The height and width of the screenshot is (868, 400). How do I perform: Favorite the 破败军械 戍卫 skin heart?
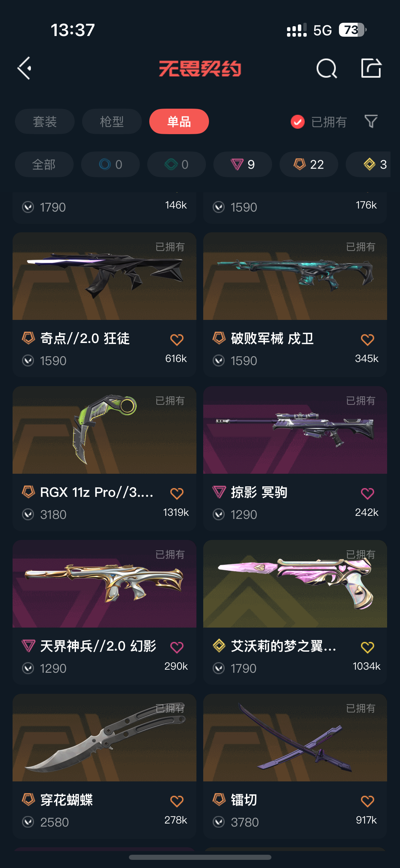point(367,340)
